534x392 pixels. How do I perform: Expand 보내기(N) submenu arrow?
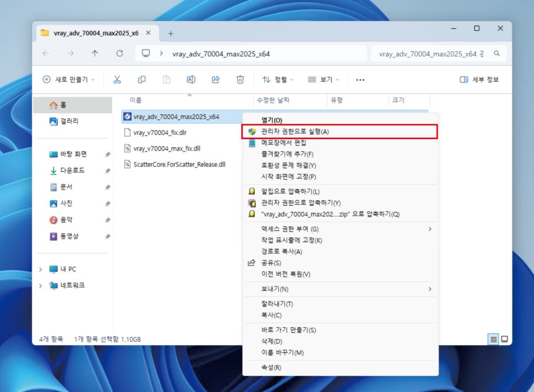coord(430,289)
